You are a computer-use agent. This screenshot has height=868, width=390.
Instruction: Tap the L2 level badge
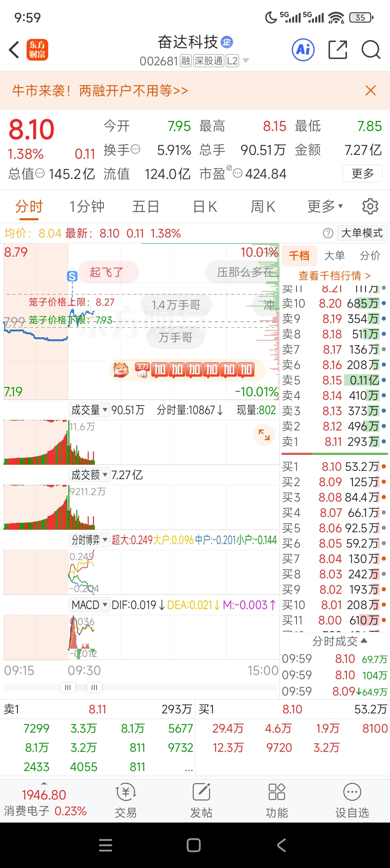point(232,61)
